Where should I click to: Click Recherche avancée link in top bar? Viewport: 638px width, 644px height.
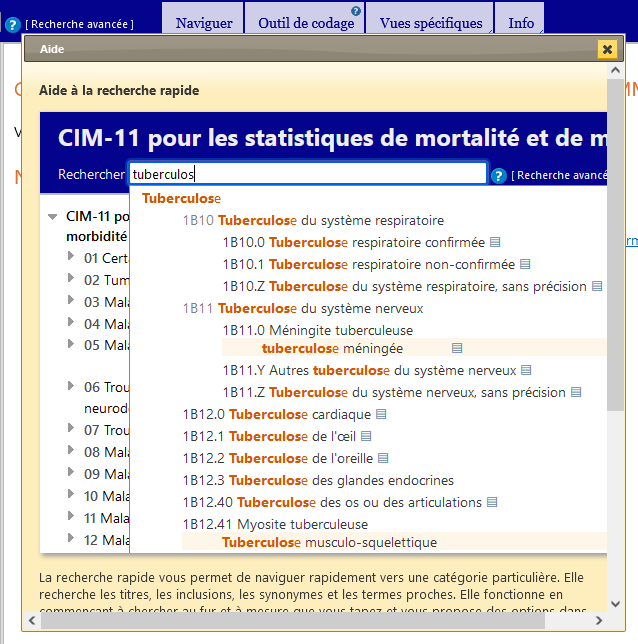click(80, 24)
